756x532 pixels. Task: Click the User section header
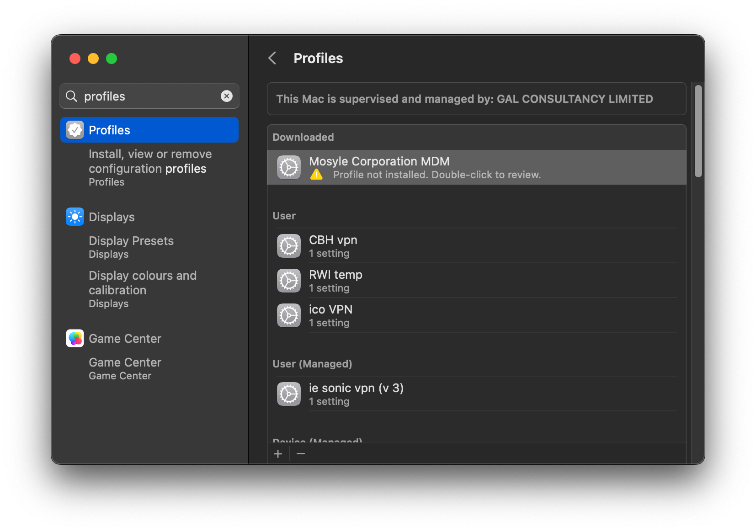coord(284,216)
